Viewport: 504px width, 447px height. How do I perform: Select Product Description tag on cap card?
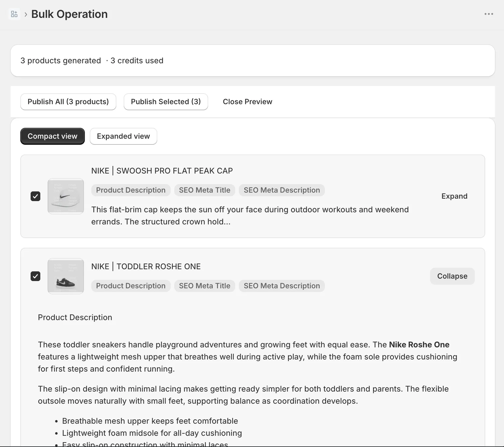tap(131, 190)
